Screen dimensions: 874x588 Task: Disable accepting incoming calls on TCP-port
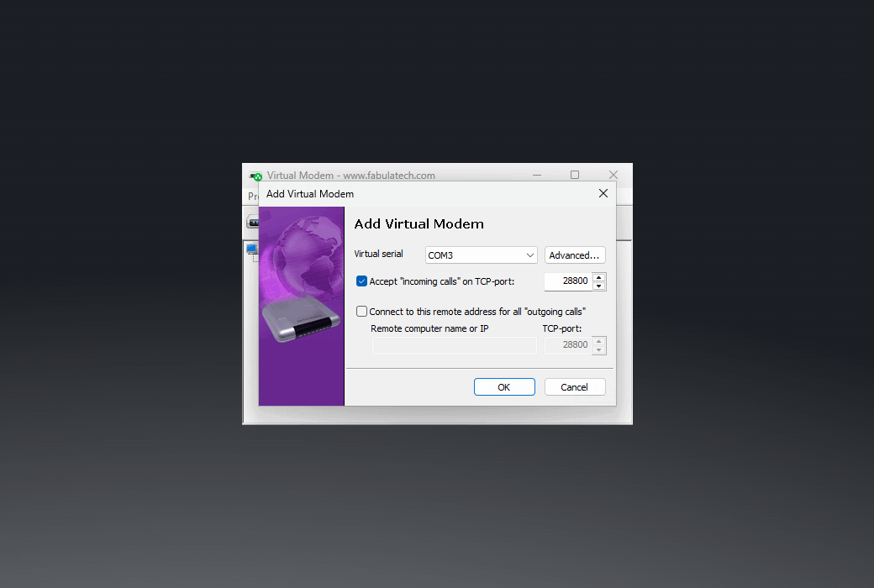(x=362, y=281)
